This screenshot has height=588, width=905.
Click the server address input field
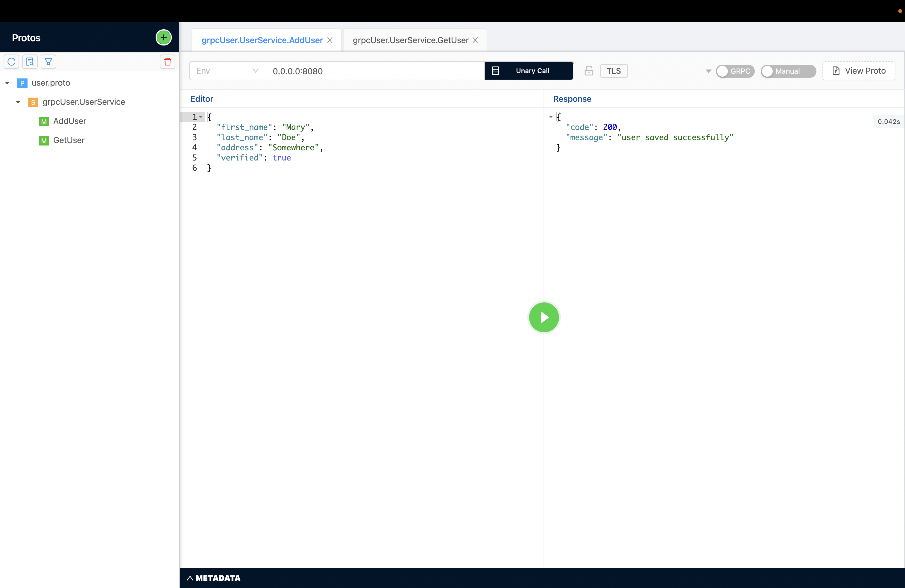tap(375, 71)
